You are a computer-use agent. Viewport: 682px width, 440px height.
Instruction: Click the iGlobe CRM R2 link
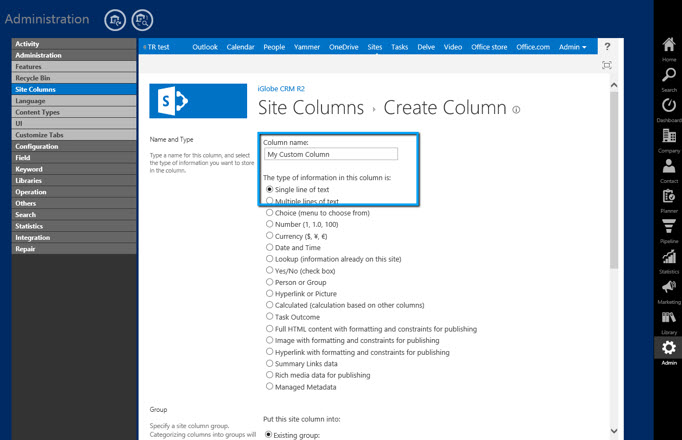coord(281,89)
